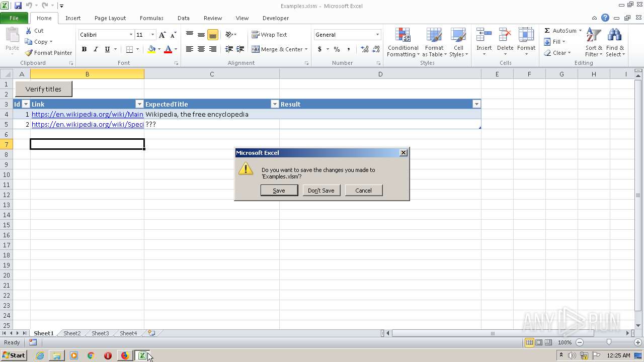Toggle italic formatting
The height and width of the screenshot is (362, 644).
coord(96,49)
